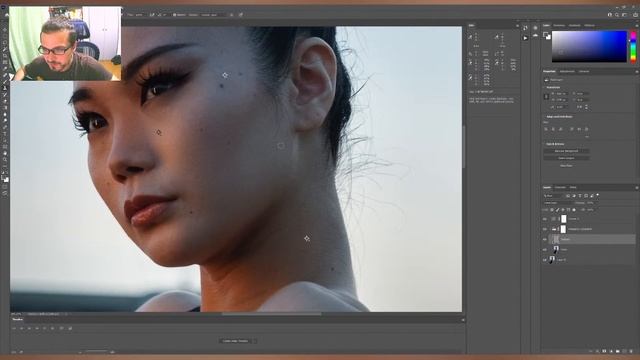The image size is (640, 360).
Task: Click lock image pixels brush icon
Action: point(557,210)
